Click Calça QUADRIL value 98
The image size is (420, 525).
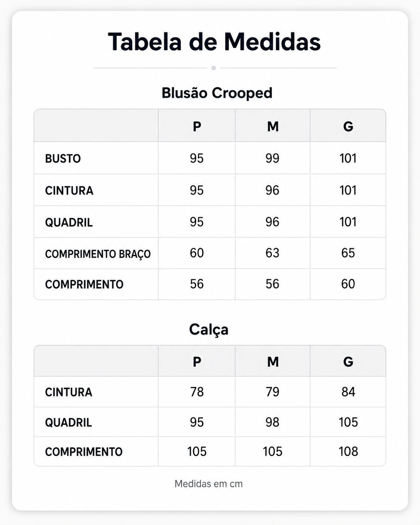(x=273, y=422)
